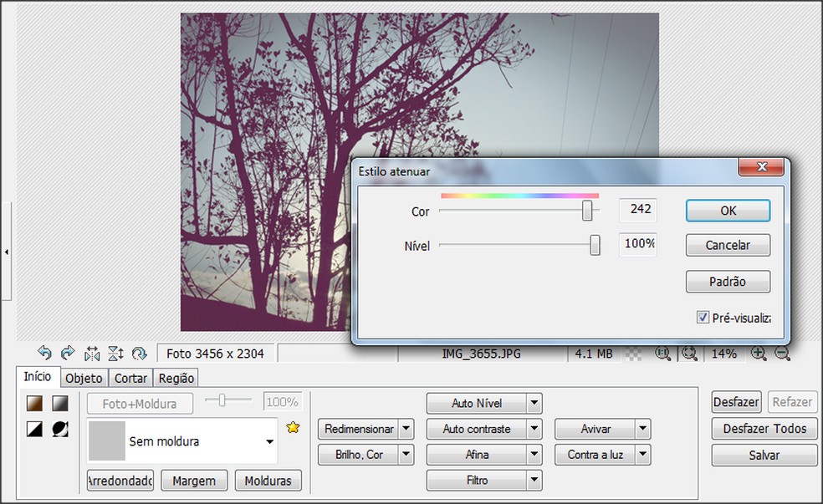The height and width of the screenshot is (504, 823).
Task: Apply the grayscale effect icon
Action: pos(60,404)
